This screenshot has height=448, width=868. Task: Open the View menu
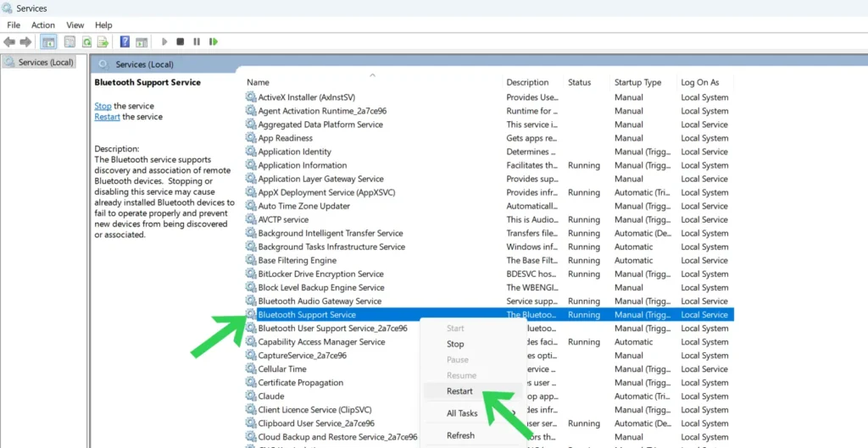[x=75, y=25]
